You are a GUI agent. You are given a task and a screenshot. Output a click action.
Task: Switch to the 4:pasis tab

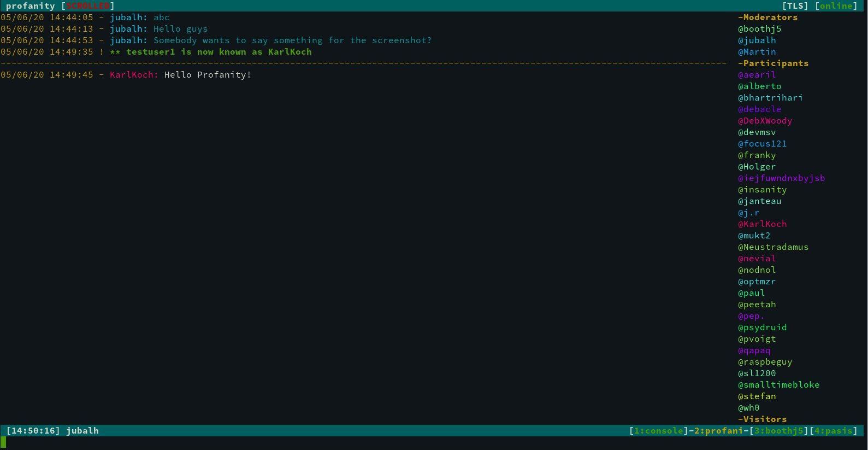coord(834,430)
